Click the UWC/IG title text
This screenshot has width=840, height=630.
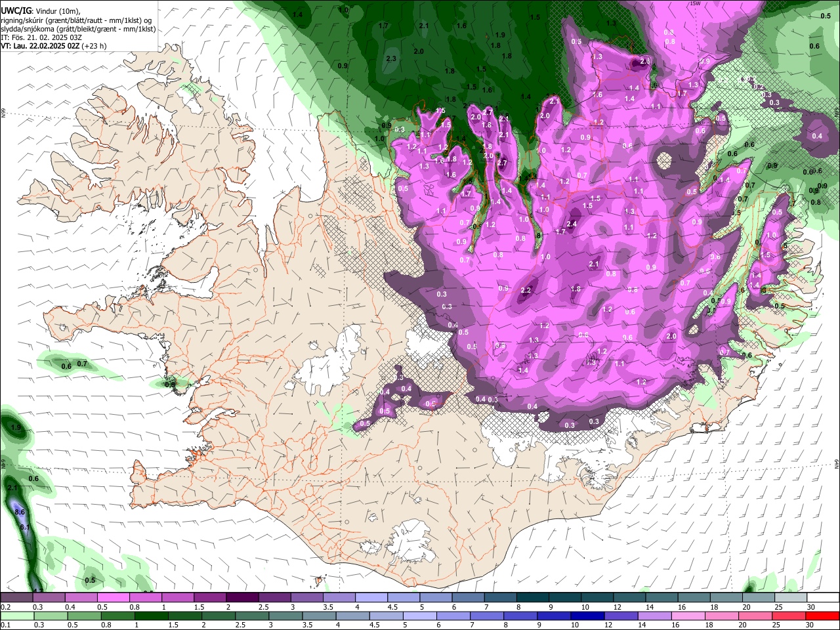[15, 10]
